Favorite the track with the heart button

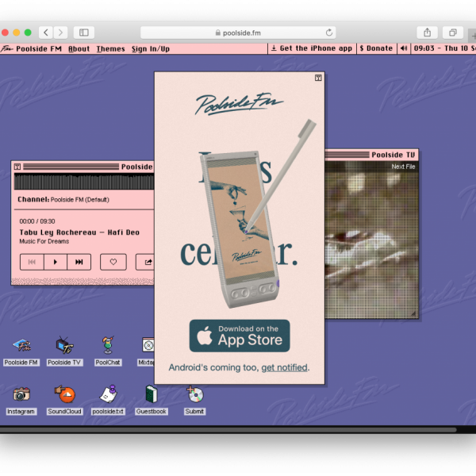coord(113,262)
